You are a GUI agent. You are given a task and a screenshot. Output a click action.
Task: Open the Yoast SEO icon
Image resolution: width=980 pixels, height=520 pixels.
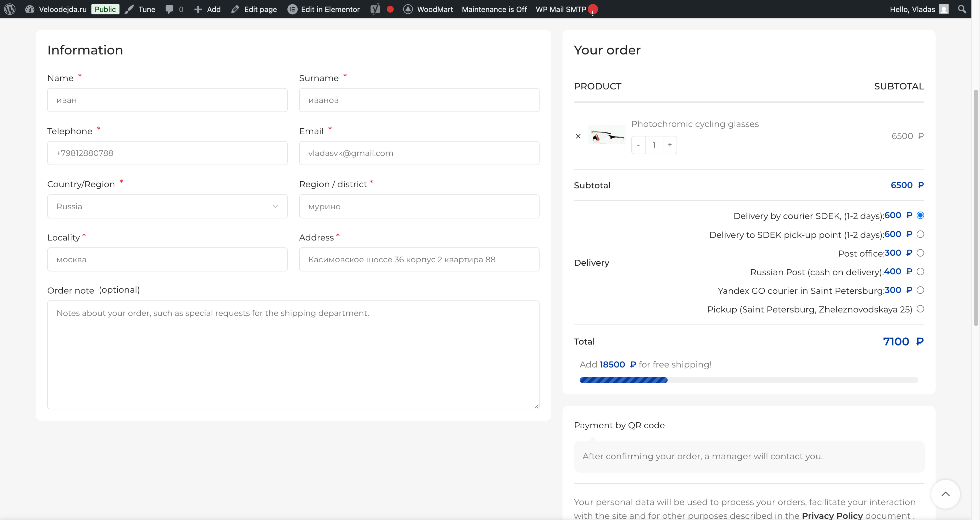(x=376, y=9)
